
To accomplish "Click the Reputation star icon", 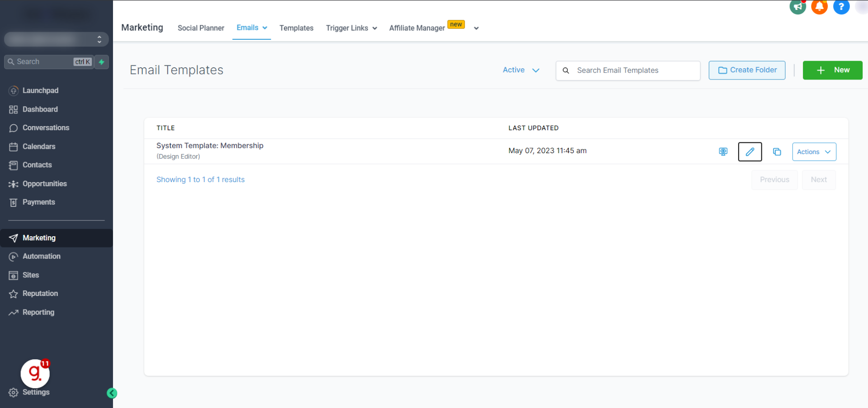I will coord(14,294).
